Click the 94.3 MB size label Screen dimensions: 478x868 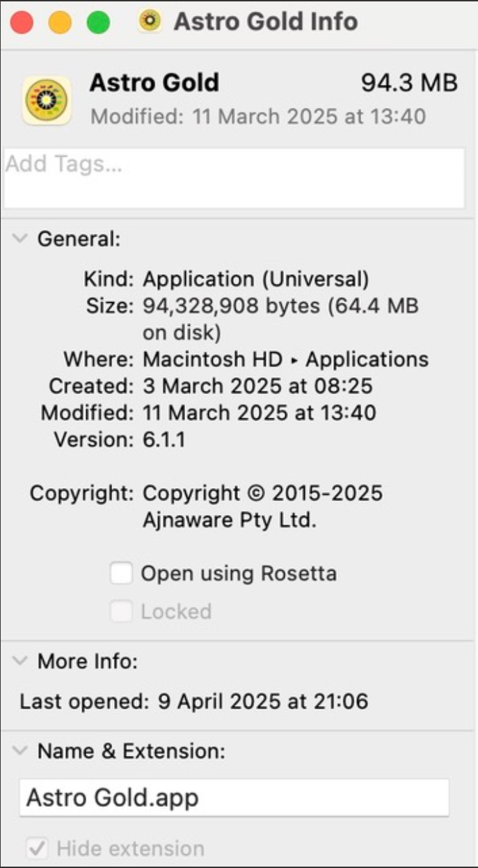click(409, 84)
